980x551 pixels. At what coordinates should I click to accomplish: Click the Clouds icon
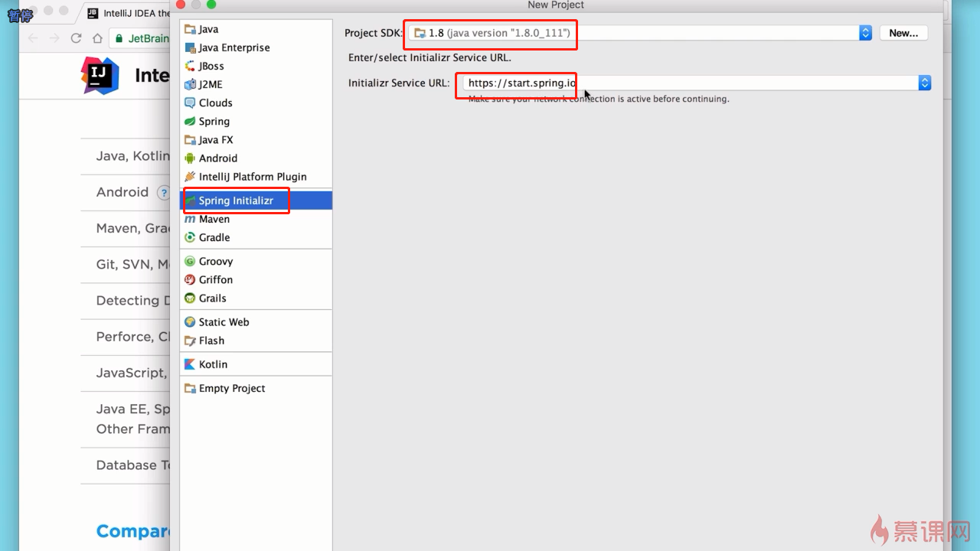click(x=191, y=103)
